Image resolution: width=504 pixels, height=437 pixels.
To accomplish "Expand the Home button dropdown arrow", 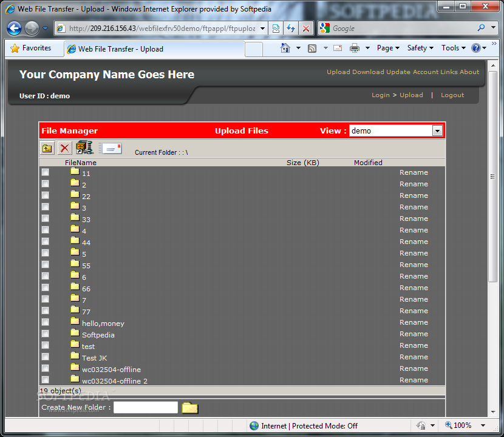I will coord(298,48).
